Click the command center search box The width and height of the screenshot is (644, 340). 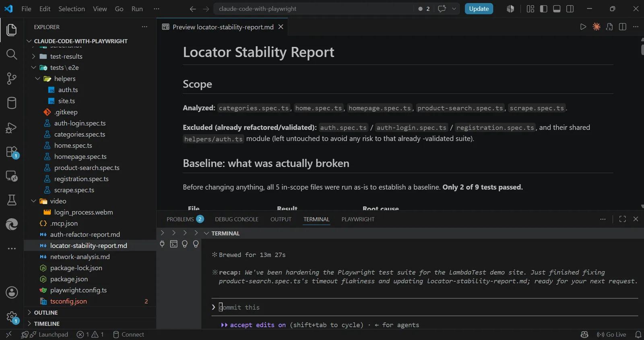(314, 8)
